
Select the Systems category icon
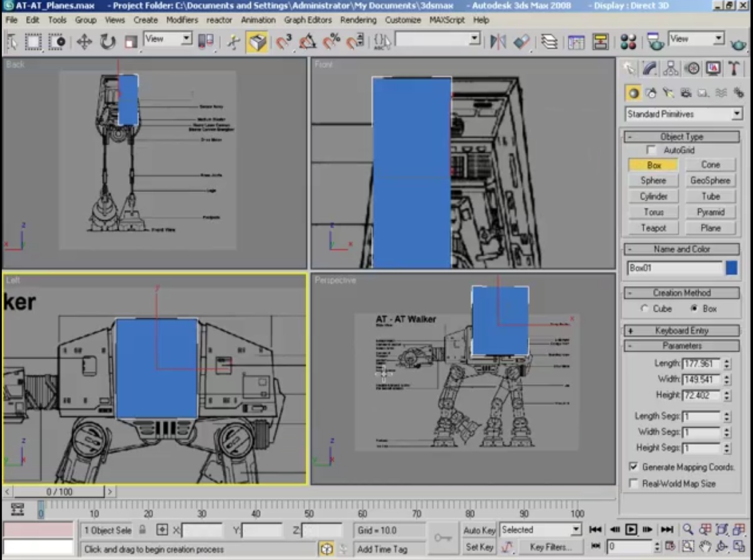(x=739, y=93)
